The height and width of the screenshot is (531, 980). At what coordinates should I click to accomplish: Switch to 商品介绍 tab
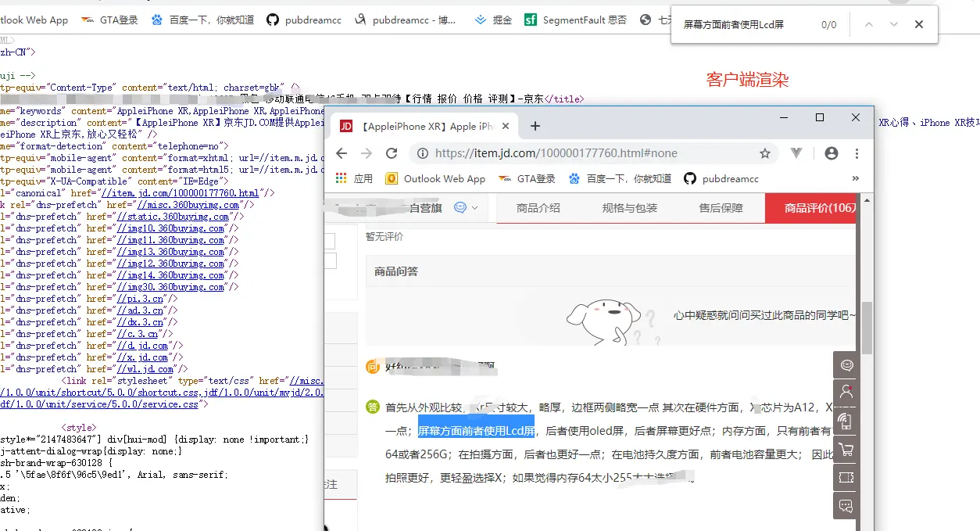538,208
